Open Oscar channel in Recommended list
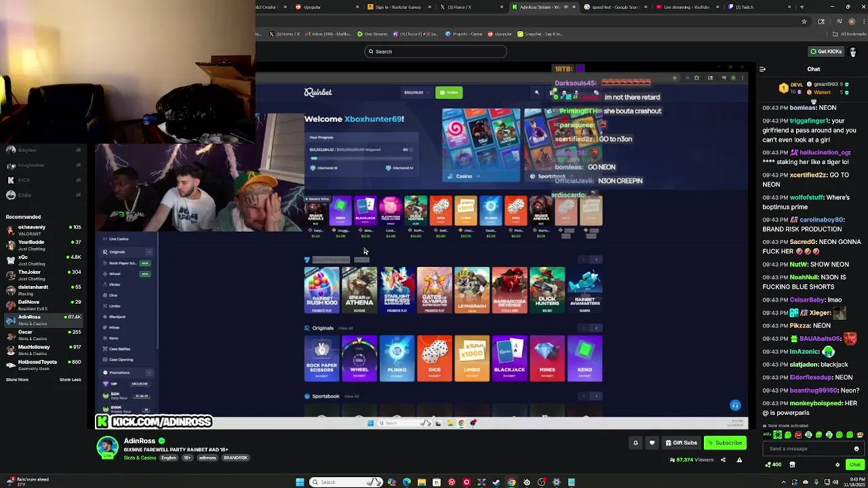Viewport: 868px width, 488px height. [44, 335]
